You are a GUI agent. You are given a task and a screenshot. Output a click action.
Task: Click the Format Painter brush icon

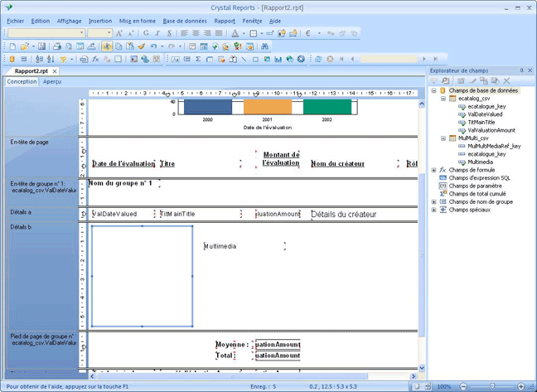142,46
